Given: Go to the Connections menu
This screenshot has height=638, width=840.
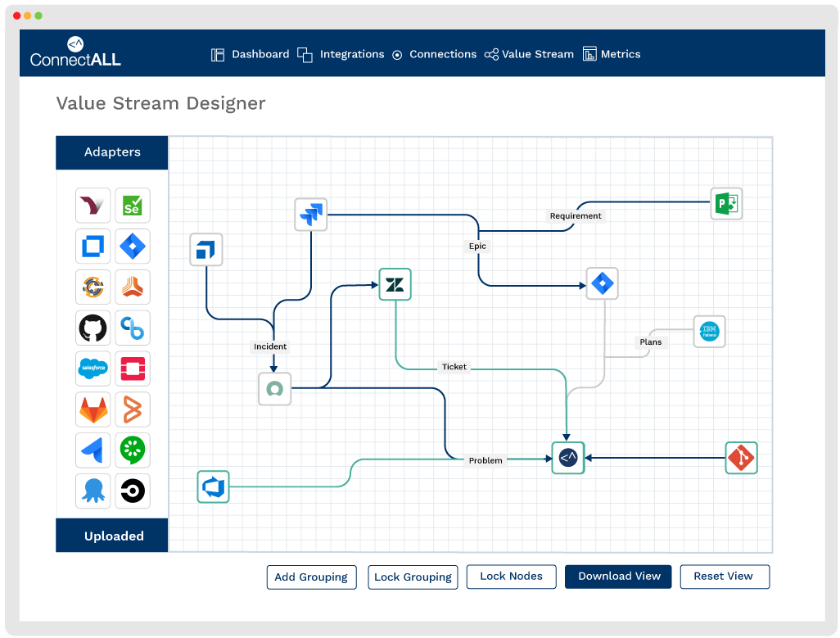Looking at the screenshot, I should (x=435, y=54).
